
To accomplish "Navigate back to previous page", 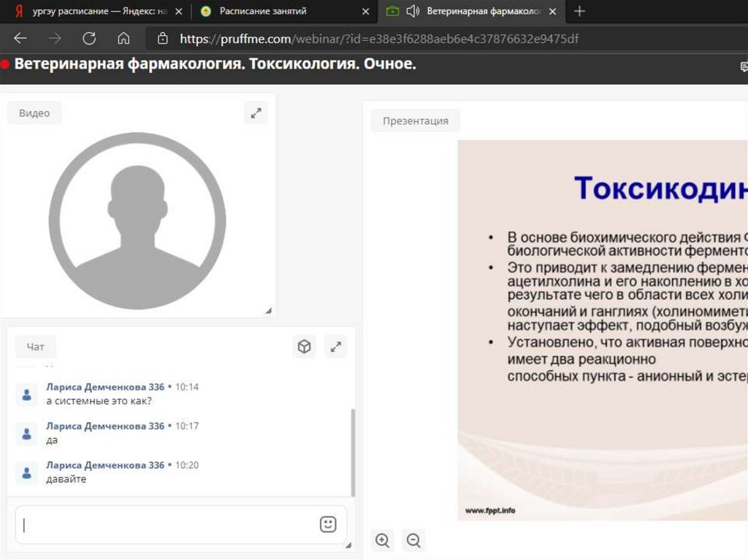I will pos(20,39).
